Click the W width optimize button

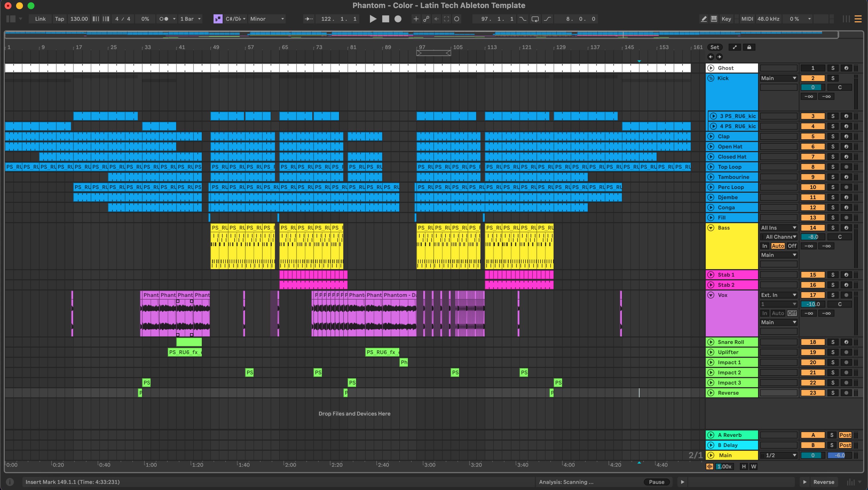click(753, 466)
